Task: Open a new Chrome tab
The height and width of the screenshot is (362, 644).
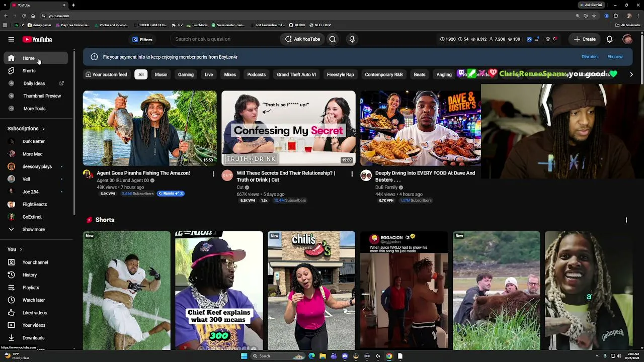Action: 73,5
